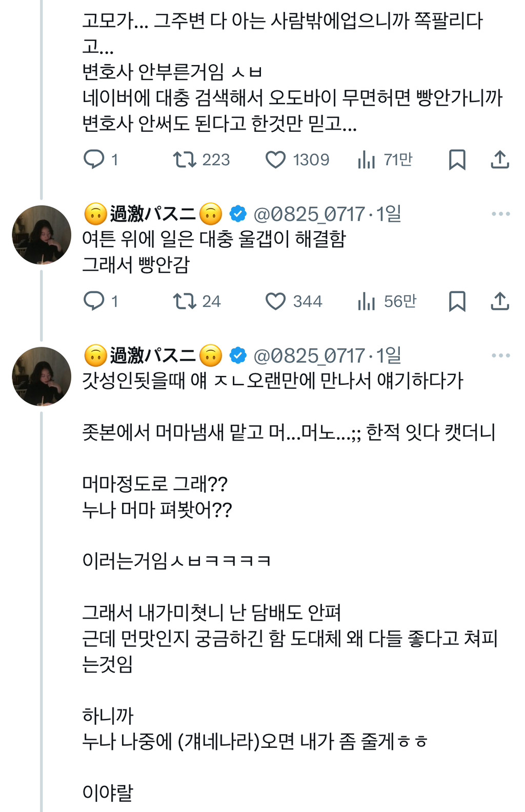The height and width of the screenshot is (812, 525).
Task: View analytics for the 71만 views tweet
Action: [367, 160]
